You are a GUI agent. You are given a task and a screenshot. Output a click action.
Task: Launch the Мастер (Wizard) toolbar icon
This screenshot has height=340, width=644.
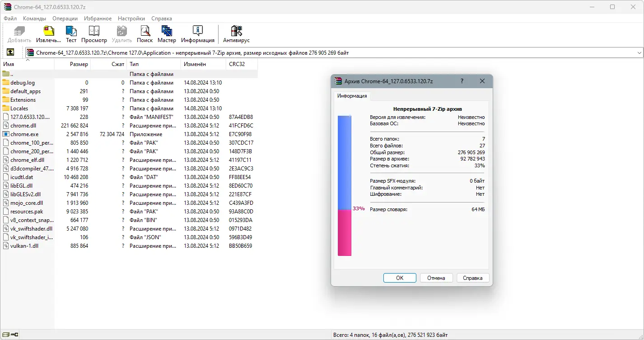click(167, 32)
